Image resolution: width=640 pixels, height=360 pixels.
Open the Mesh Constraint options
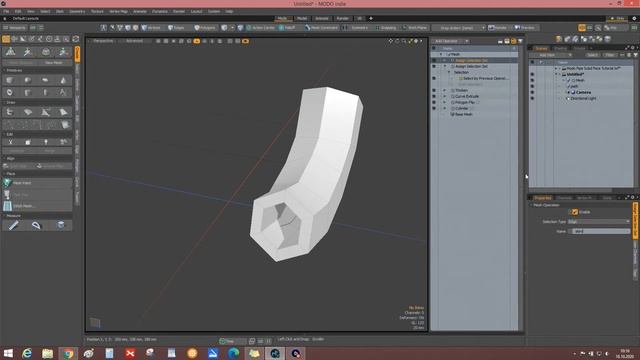point(321,28)
